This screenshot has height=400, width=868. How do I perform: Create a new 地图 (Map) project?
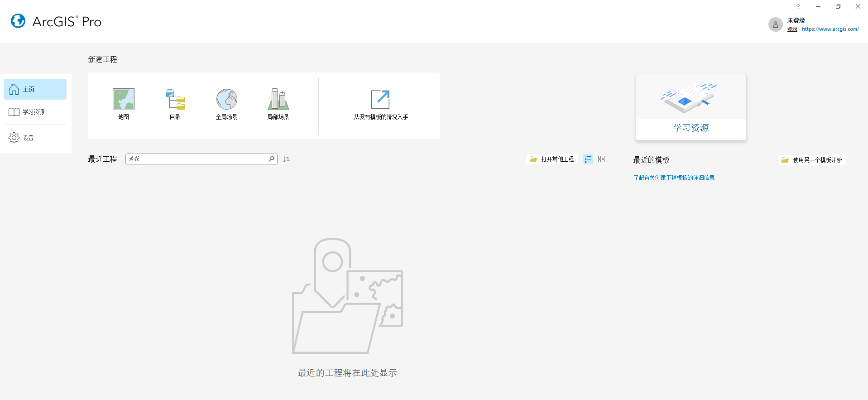pos(124,104)
